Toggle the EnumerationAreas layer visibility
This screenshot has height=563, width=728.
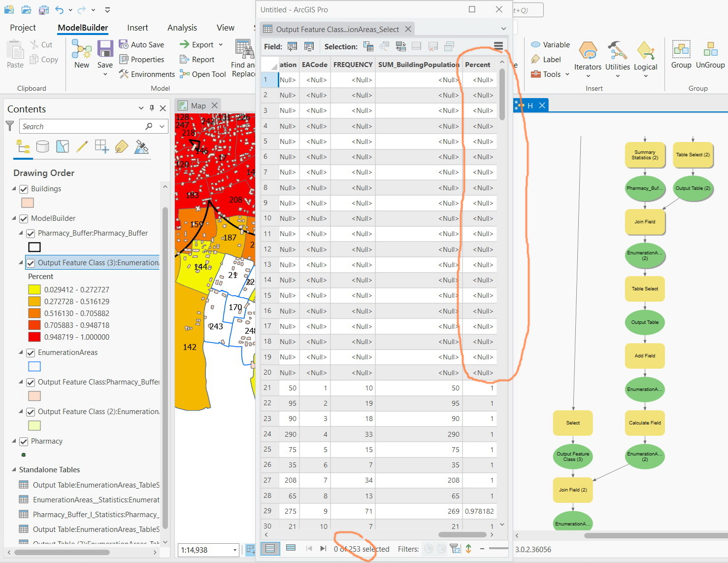pos(31,352)
